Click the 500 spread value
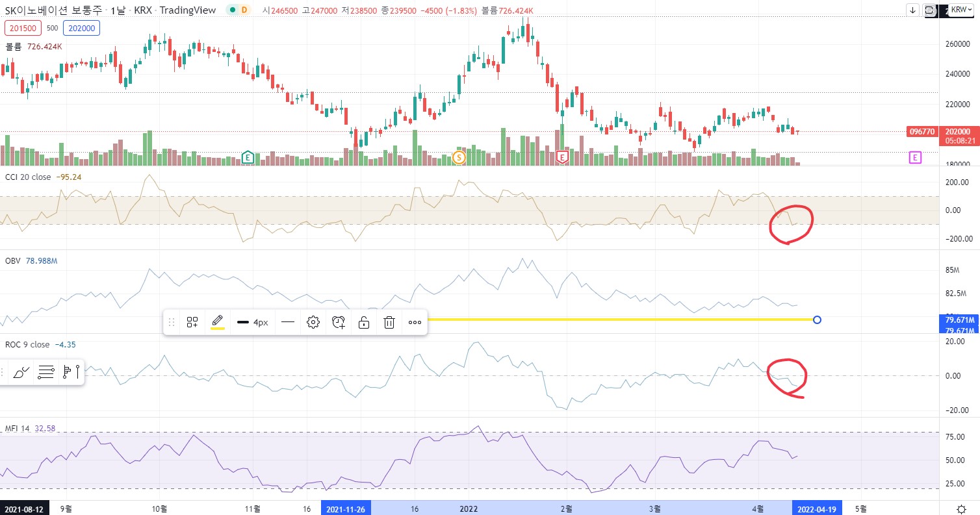The image size is (980, 515). 53,28
